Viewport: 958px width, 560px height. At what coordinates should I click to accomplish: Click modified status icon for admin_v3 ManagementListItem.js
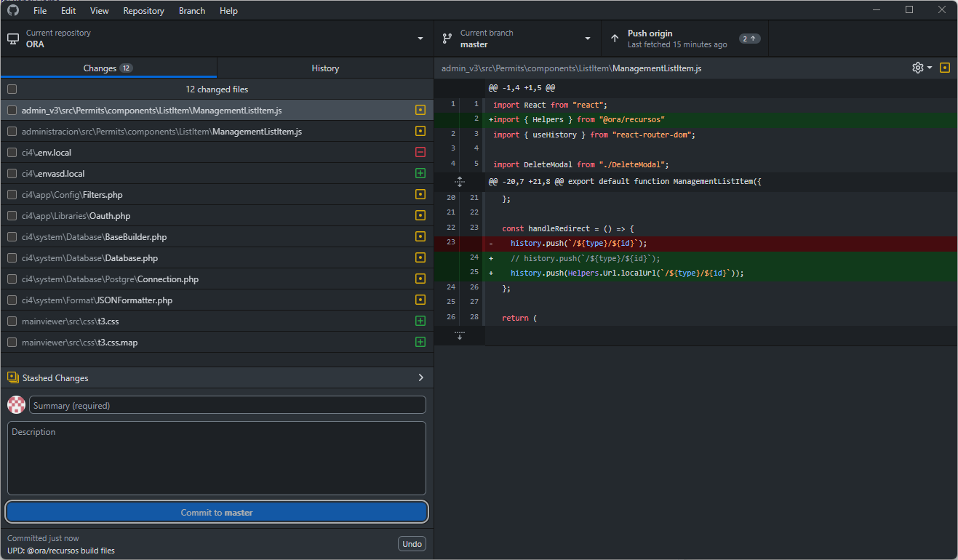pyautogui.click(x=420, y=111)
